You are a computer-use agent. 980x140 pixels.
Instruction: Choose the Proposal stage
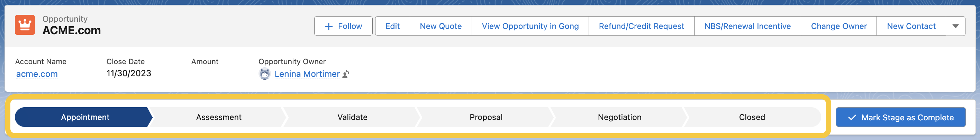[x=486, y=117]
